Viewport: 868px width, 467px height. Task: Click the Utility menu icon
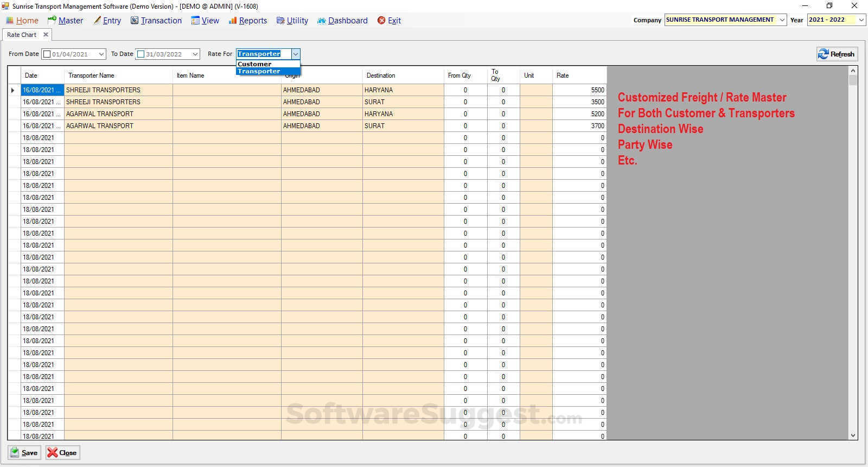click(x=280, y=21)
